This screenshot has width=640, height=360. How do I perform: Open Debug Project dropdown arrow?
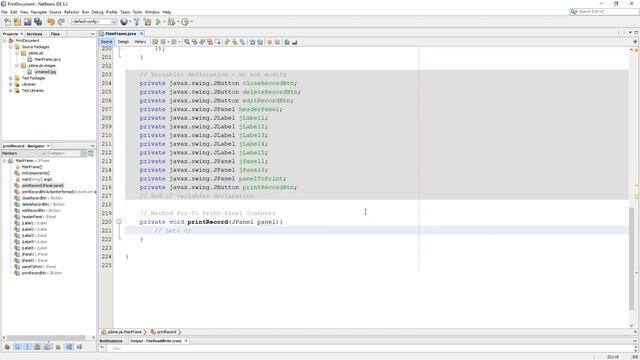(178, 22)
